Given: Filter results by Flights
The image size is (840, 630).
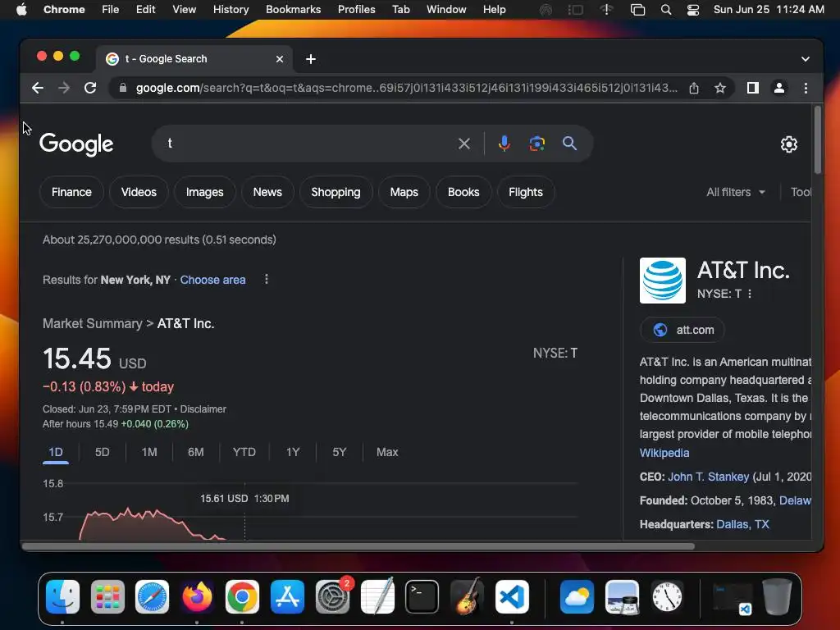Looking at the screenshot, I should 526,192.
